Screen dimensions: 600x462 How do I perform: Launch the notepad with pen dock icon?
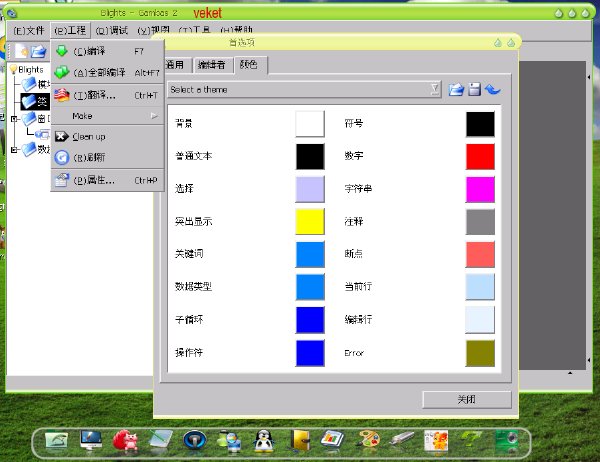161,439
